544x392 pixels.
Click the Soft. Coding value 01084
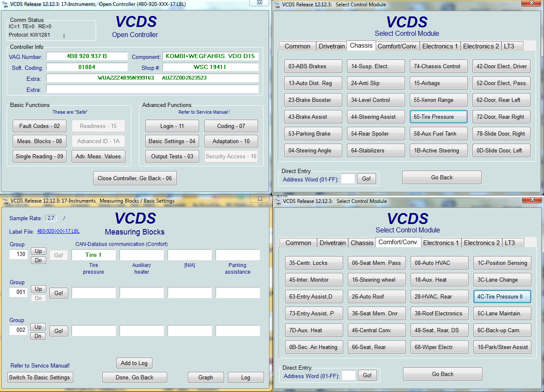click(x=87, y=67)
